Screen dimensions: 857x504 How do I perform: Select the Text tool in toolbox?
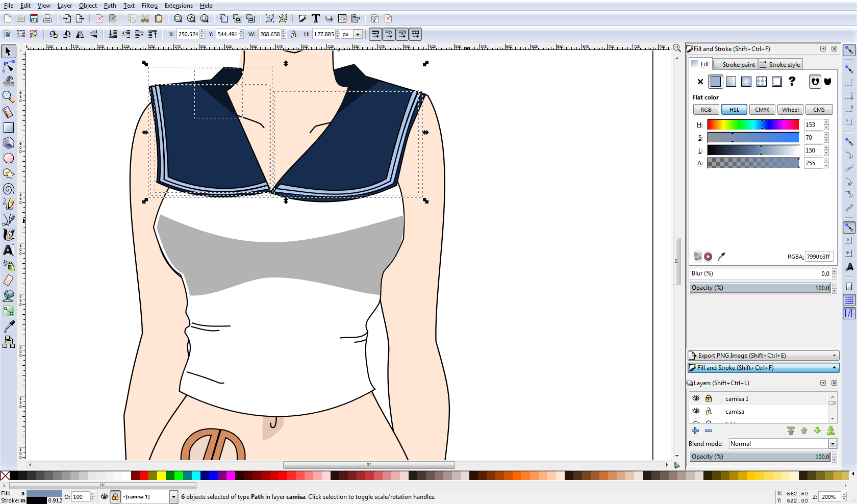8,250
